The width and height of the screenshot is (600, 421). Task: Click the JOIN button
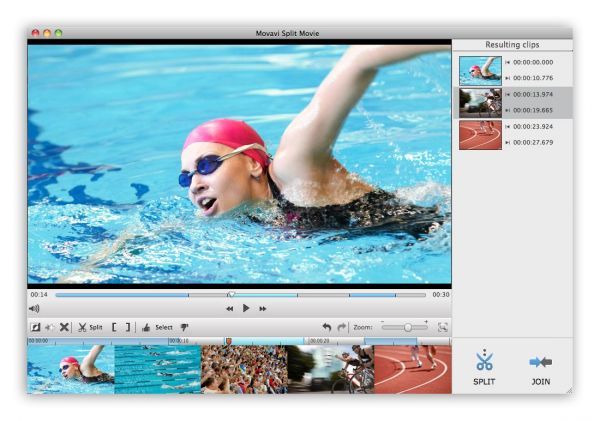541,368
